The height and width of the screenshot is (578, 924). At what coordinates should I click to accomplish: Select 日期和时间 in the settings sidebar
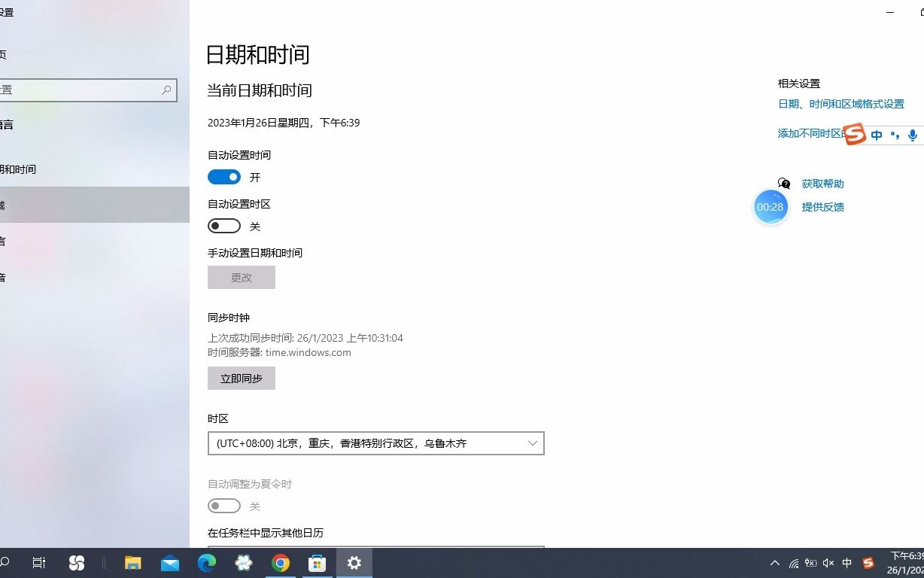[x=23, y=169]
